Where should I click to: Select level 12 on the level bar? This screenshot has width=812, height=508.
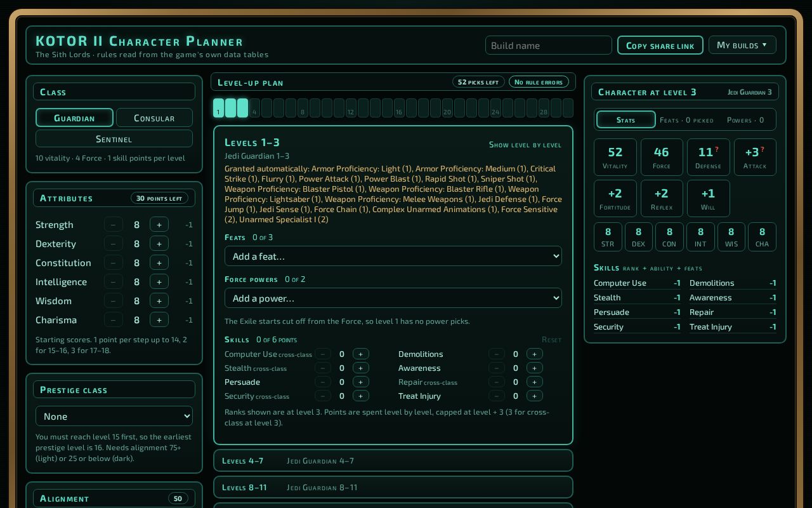point(351,108)
